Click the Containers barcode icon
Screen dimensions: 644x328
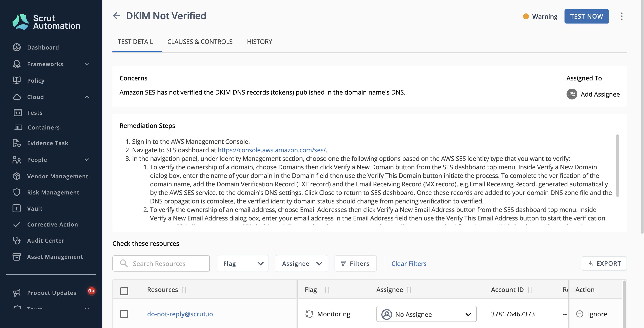(x=18, y=127)
